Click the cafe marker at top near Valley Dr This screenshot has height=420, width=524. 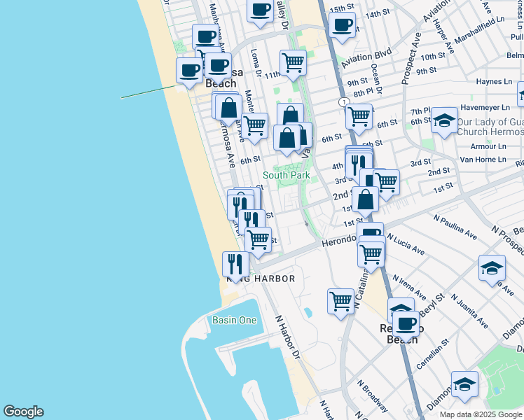pyautogui.click(x=261, y=12)
